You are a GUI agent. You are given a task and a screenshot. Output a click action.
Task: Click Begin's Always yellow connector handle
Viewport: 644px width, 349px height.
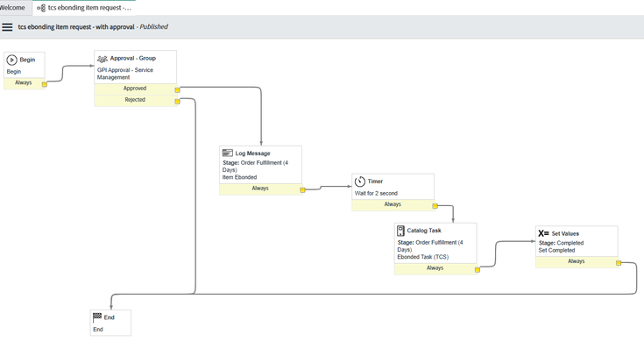(45, 84)
